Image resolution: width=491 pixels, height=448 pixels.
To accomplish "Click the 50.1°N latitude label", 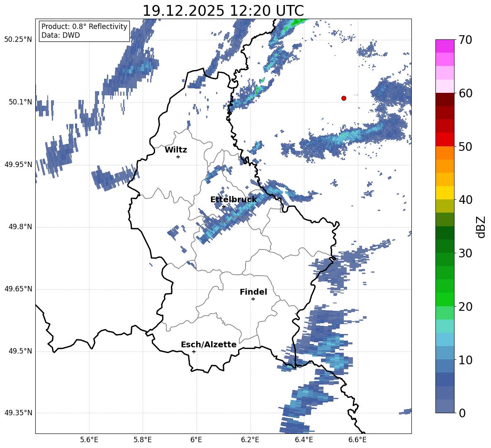I will click(20, 102).
